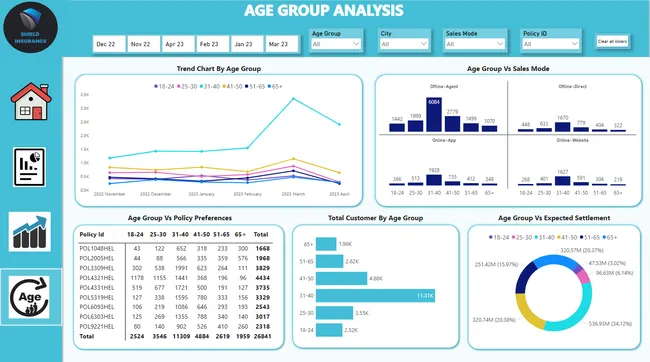Select the Age analysis sidebar icon
Screen dimensions: 650x362
29,297
